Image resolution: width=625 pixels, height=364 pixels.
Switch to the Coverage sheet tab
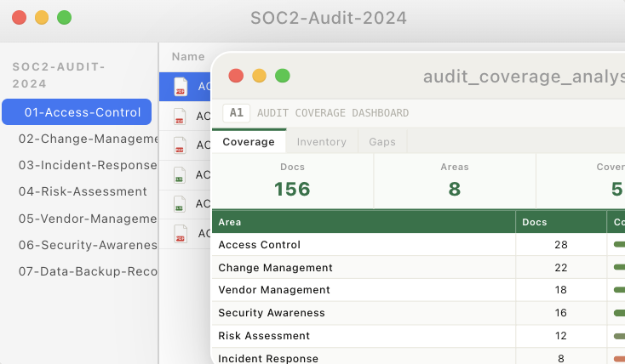pos(249,142)
